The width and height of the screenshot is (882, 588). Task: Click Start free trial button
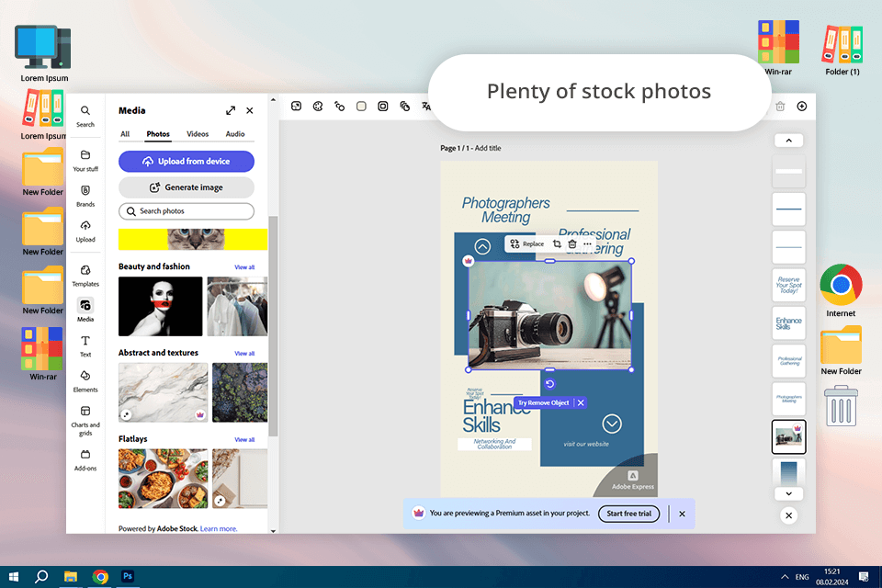(628, 514)
